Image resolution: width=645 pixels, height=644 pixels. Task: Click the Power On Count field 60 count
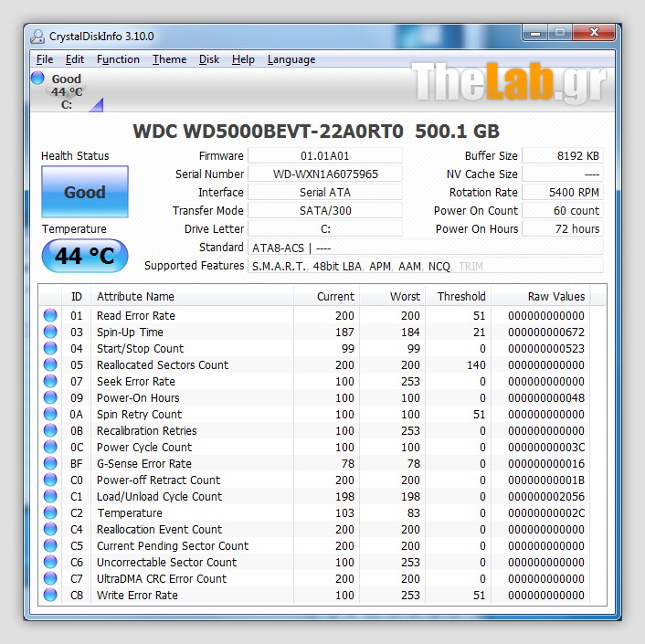562,210
